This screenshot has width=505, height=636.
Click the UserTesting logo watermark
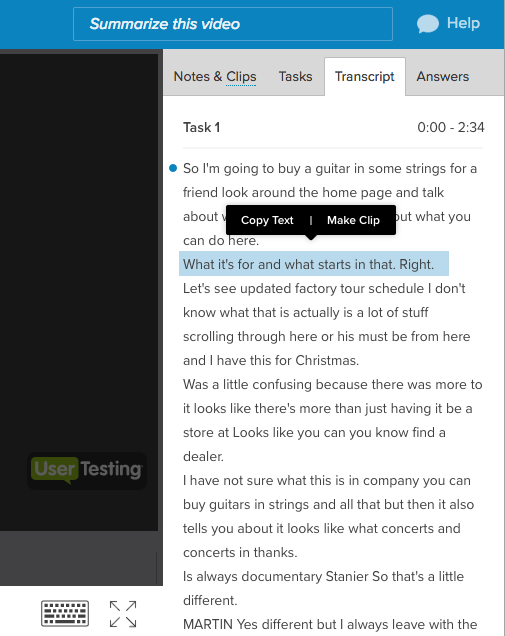pos(87,470)
